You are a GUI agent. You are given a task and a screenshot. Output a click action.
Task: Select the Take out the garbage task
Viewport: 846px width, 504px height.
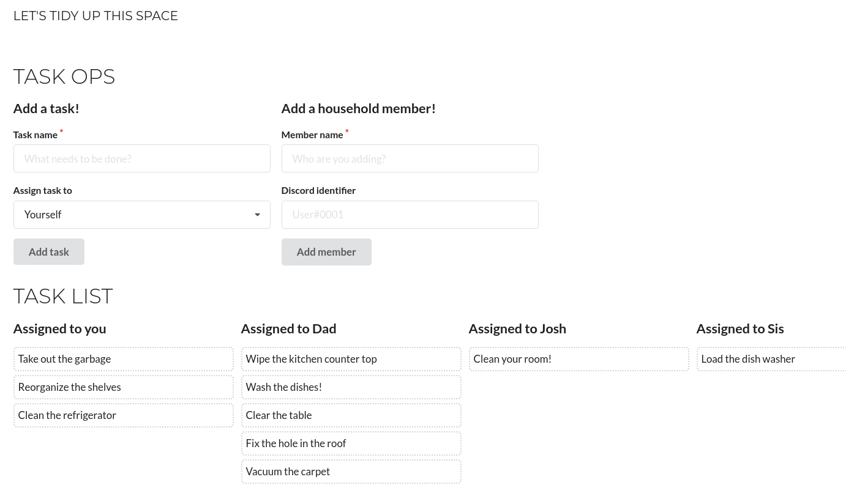click(x=123, y=359)
